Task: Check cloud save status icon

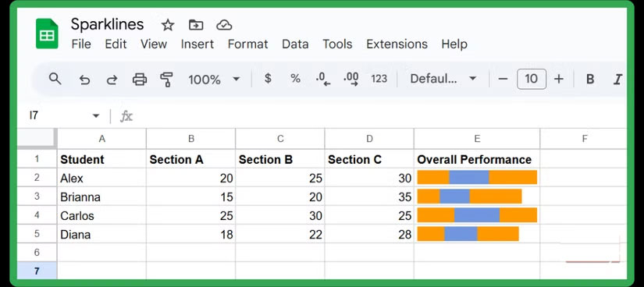Action: tap(224, 26)
